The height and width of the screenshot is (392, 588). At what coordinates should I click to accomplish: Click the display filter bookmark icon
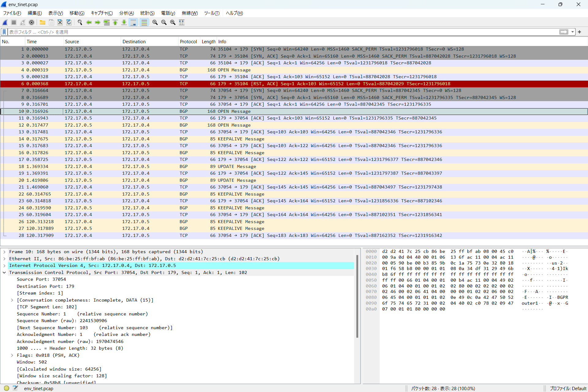point(4,32)
